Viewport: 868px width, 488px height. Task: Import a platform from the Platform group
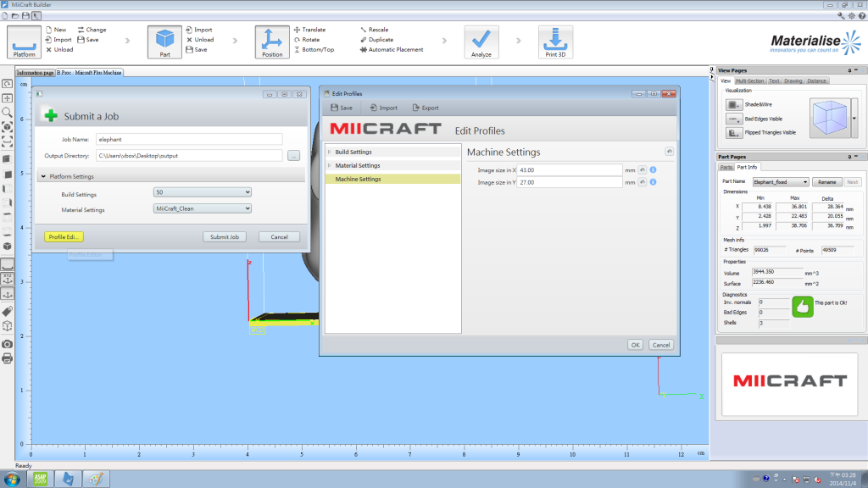pos(58,40)
